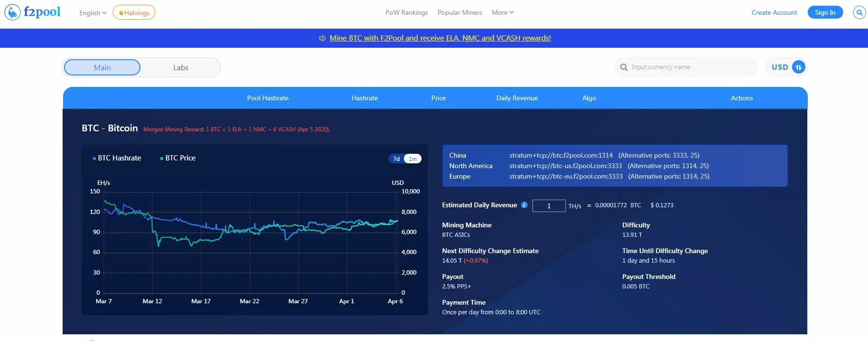Click the f2pool logo icon
Viewport: 868px width, 341px height.
click(12, 12)
